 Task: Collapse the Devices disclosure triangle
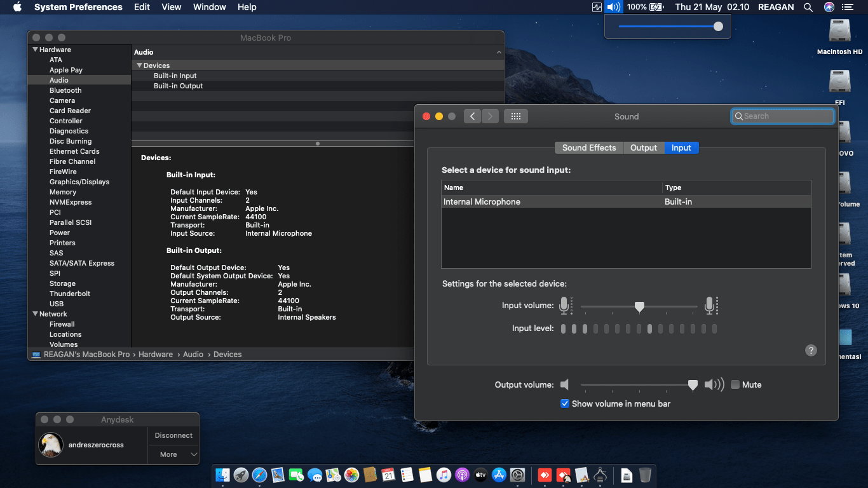click(139, 65)
